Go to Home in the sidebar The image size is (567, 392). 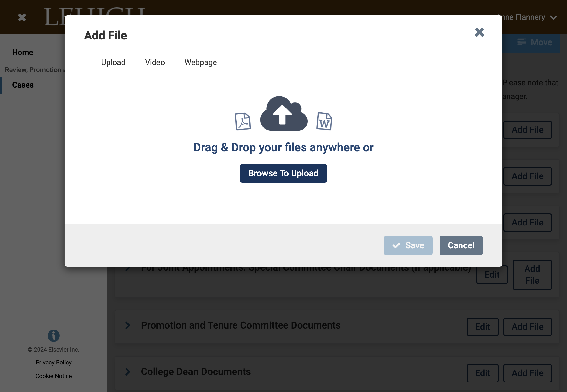(x=23, y=52)
